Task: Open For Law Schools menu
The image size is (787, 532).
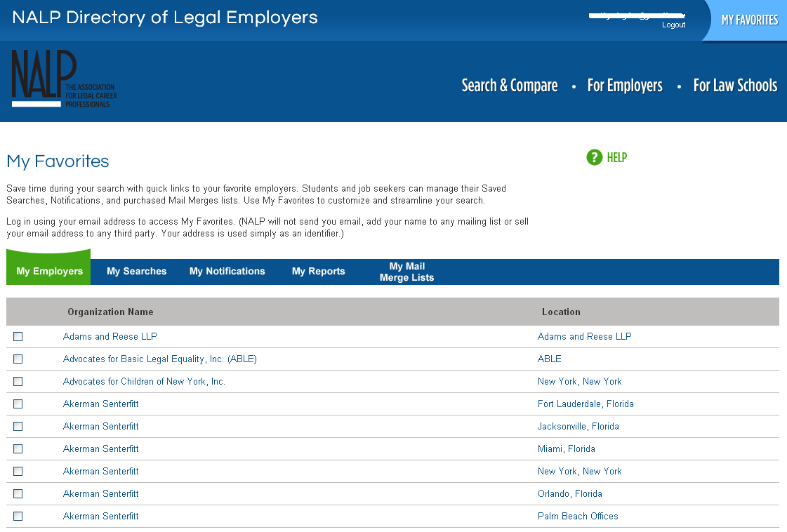Action: click(x=735, y=86)
